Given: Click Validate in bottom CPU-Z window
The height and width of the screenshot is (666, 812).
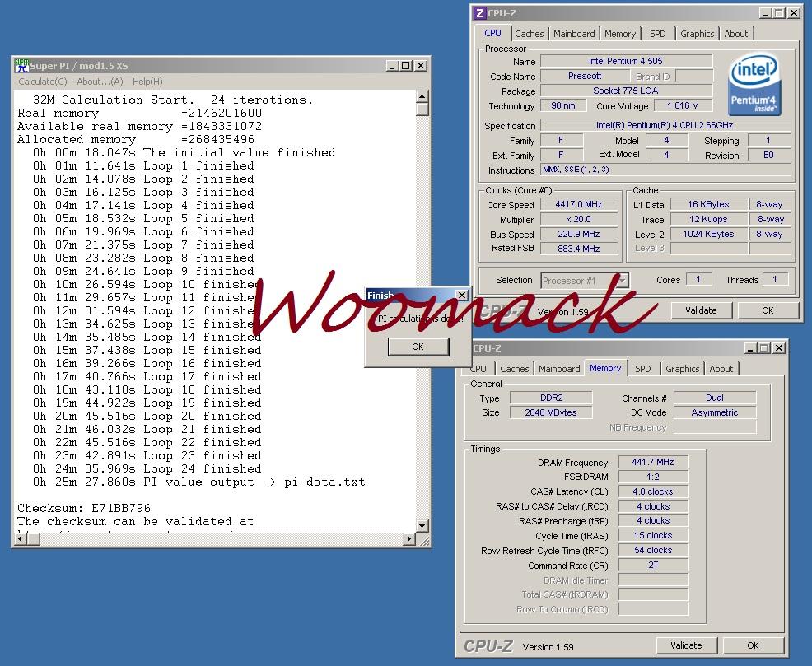Looking at the screenshot, I should click(686, 645).
